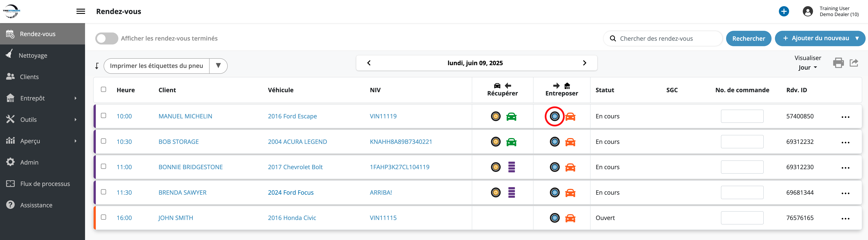Click the sort arrow icon beside print labels
868x240 pixels.
tap(97, 66)
